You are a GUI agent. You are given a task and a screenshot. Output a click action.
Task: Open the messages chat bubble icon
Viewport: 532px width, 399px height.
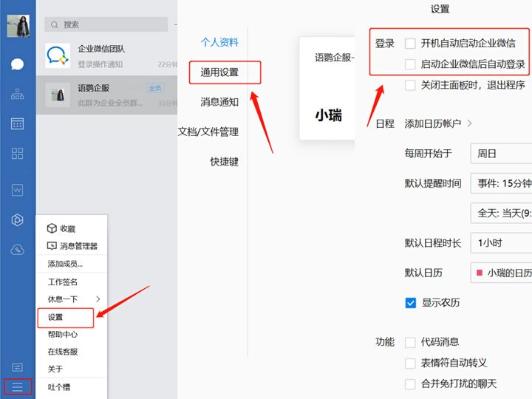(17, 64)
